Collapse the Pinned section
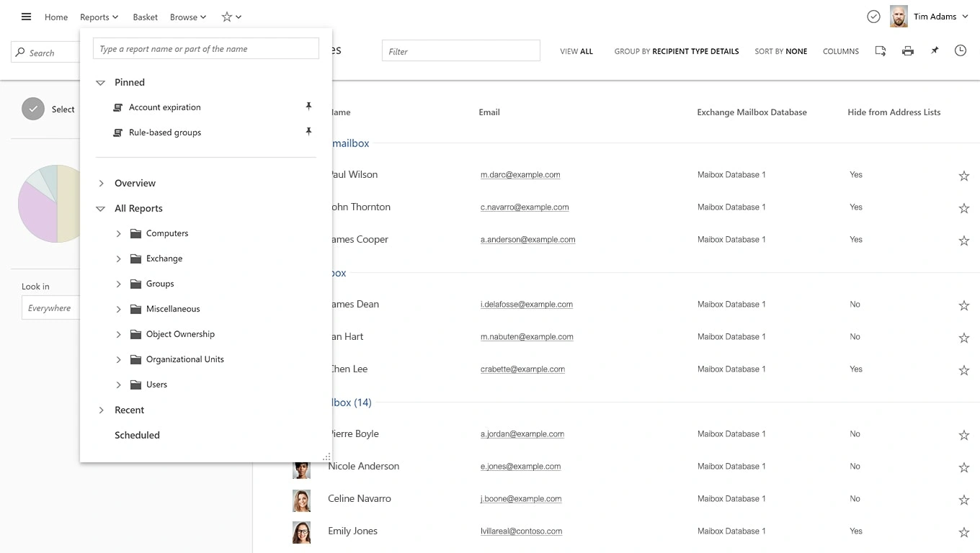The height and width of the screenshot is (553, 980). click(x=101, y=83)
